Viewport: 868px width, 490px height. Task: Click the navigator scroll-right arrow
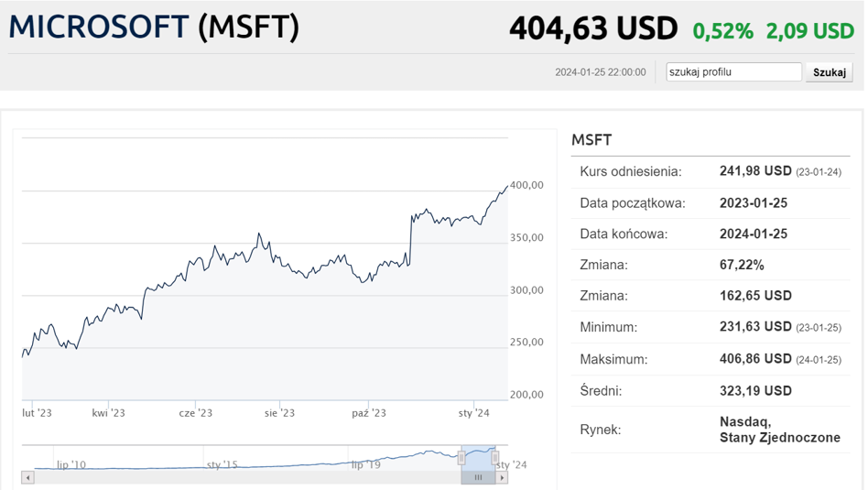(503, 477)
